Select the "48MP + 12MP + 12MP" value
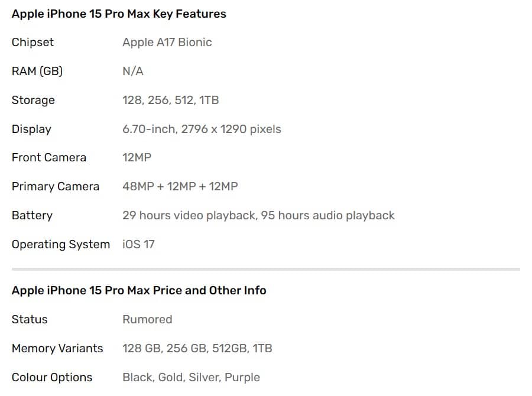This screenshot has height=396, width=532. [180, 186]
